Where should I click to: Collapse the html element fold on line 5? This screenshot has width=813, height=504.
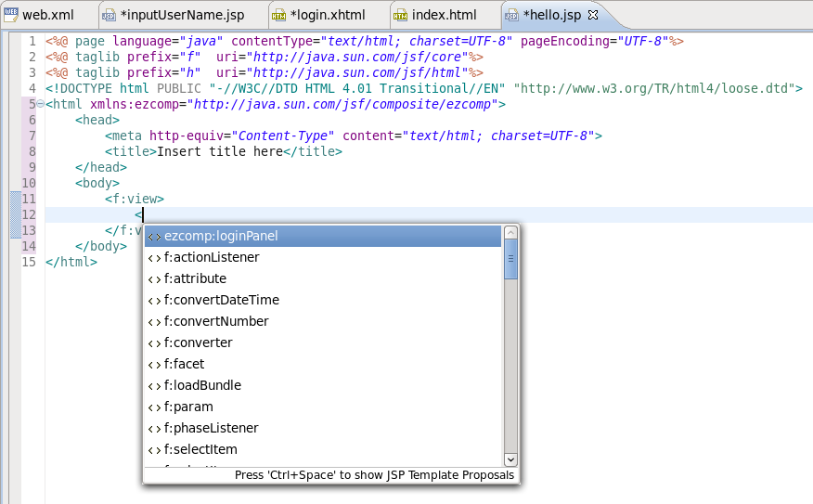[41, 104]
